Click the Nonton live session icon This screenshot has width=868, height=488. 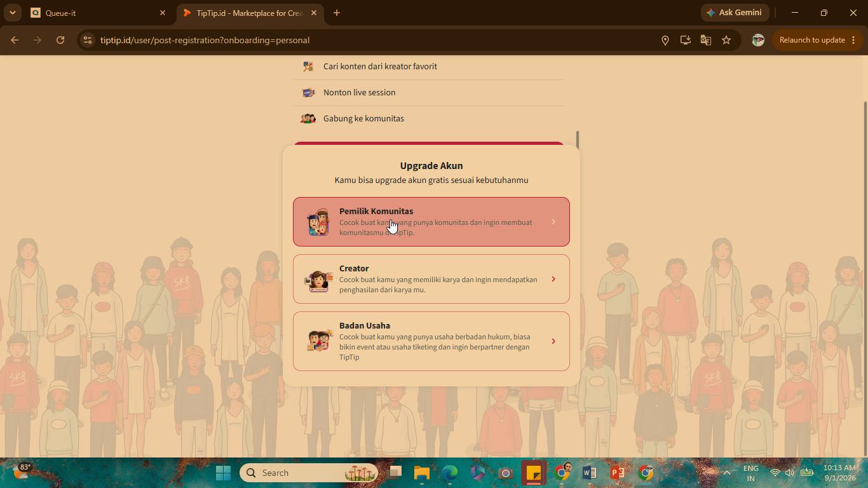(308, 92)
